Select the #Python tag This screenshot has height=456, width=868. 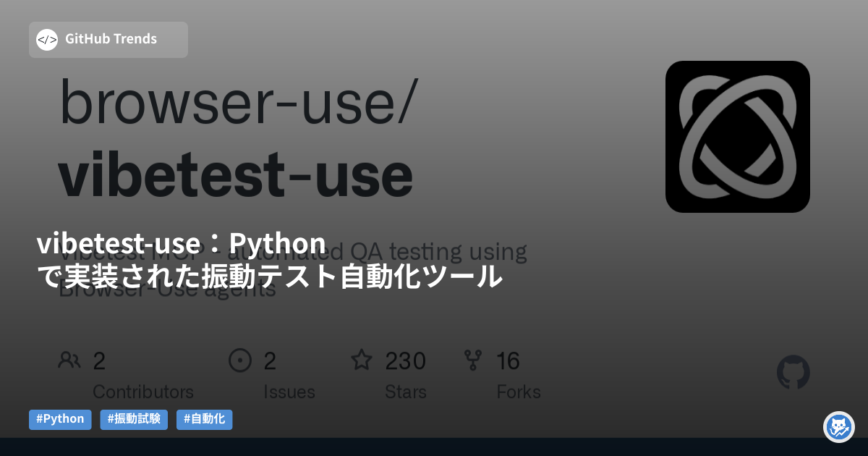click(x=60, y=419)
